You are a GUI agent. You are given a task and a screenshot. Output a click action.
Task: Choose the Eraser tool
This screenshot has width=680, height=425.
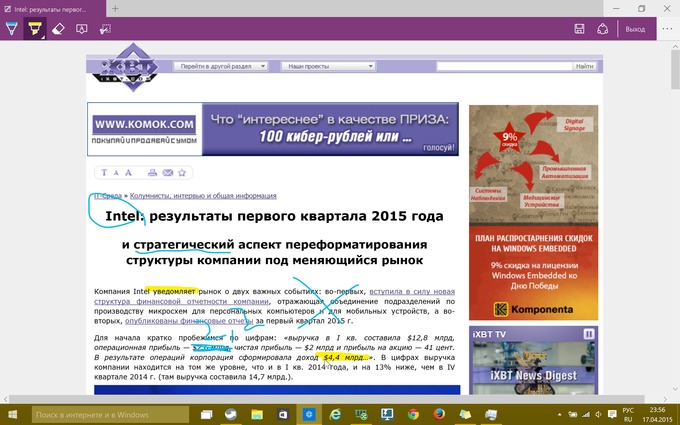pos(58,29)
